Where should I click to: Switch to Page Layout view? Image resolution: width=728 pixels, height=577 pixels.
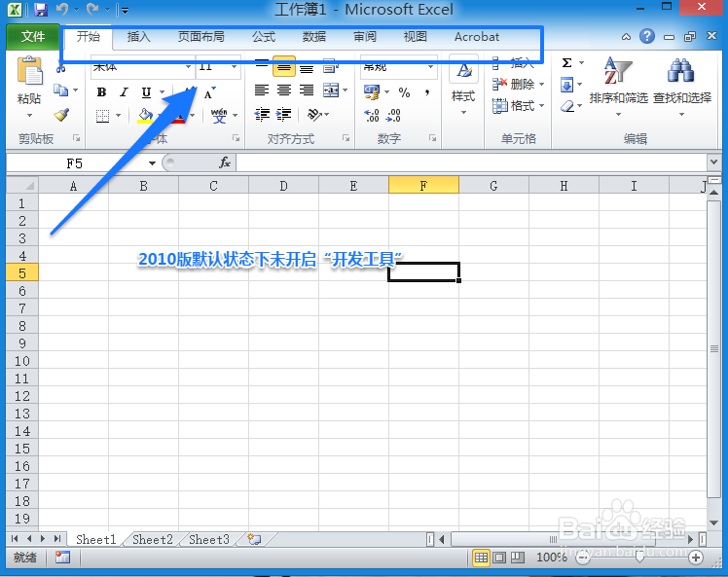[499, 558]
